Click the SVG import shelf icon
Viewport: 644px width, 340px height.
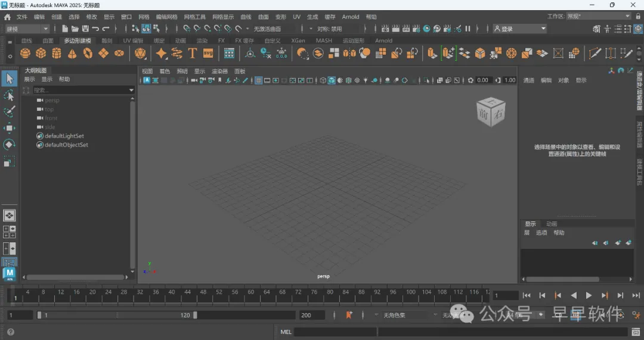point(208,54)
